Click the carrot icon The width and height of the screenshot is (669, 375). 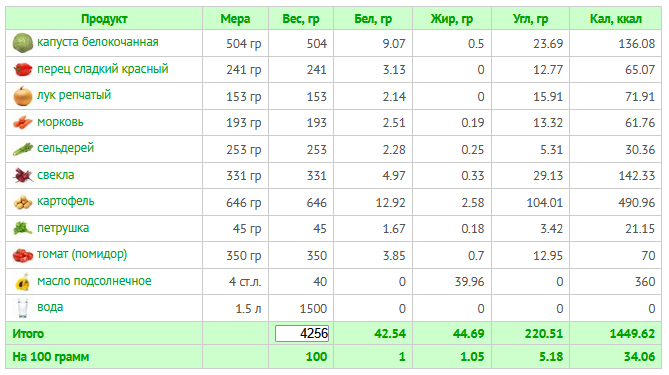pyautogui.click(x=23, y=122)
